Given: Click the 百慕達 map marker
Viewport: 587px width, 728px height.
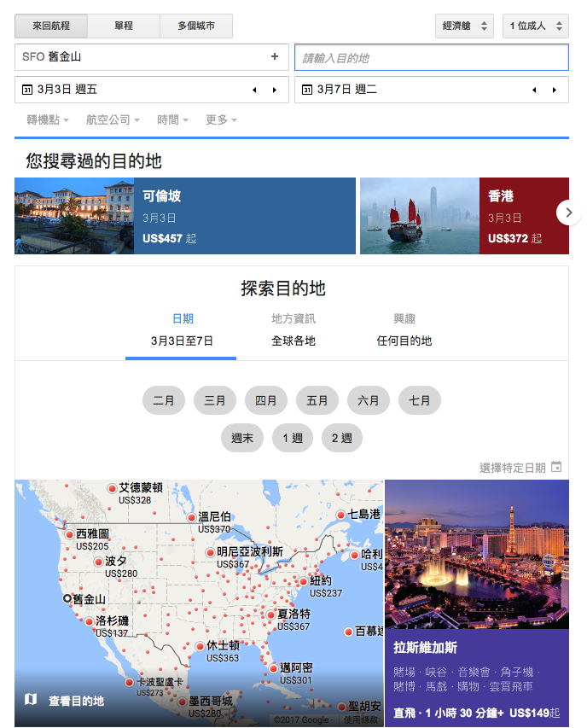Looking at the screenshot, I should tap(348, 632).
